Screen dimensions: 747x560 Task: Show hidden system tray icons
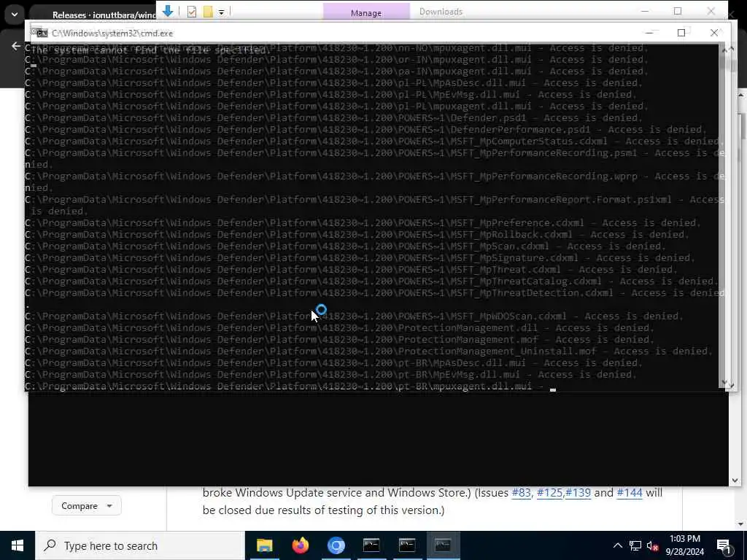[617, 545]
